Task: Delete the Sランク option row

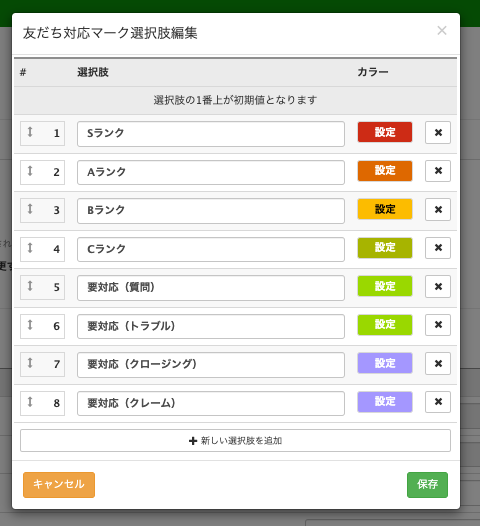Action: [438, 133]
